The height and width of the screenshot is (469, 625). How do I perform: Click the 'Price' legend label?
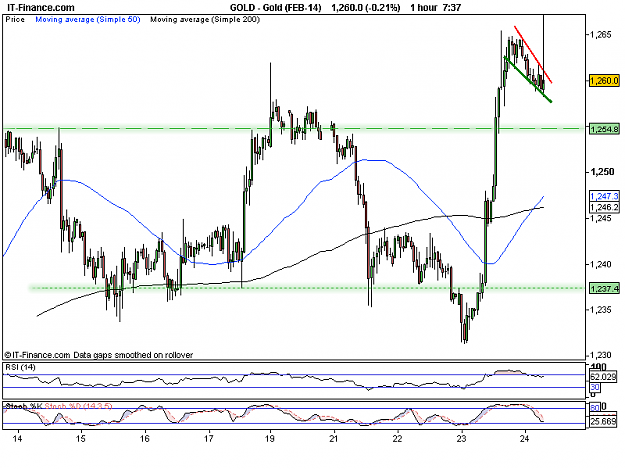(x=15, y=19)
